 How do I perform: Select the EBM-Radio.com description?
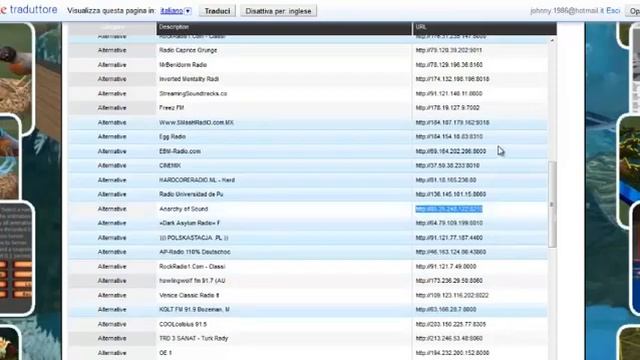[x=180, y=151]
